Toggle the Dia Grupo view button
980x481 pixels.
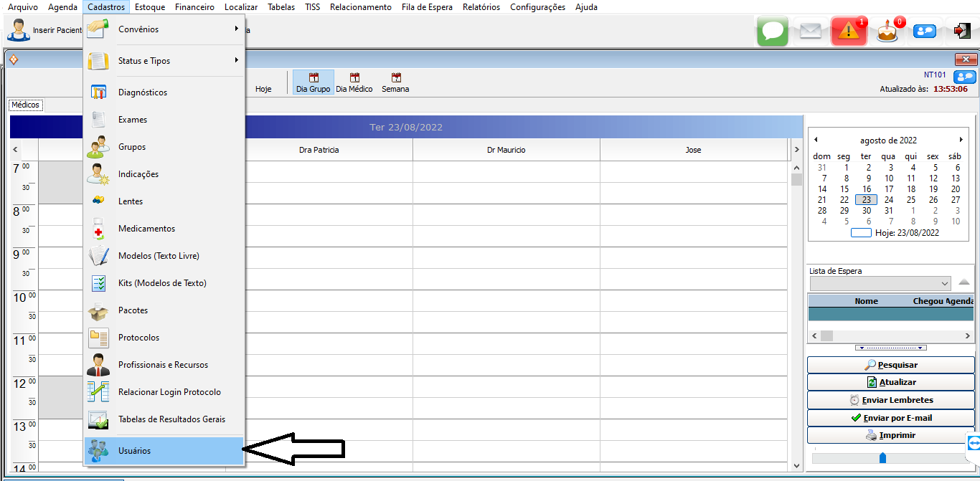313,82
